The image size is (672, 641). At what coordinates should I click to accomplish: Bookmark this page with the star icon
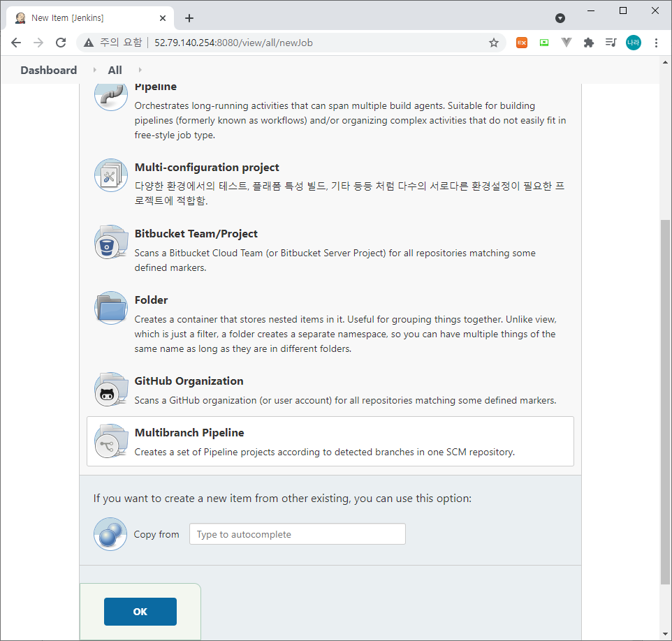494,43
